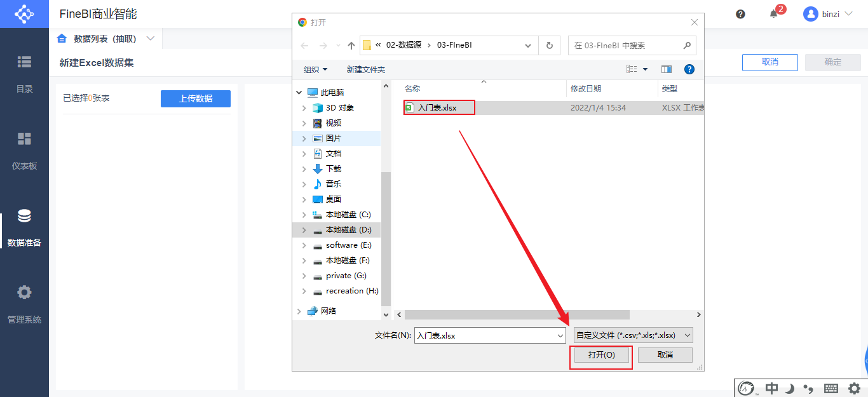
Task: Click the help question mark in FineBI header
Action: pos(740,14)
